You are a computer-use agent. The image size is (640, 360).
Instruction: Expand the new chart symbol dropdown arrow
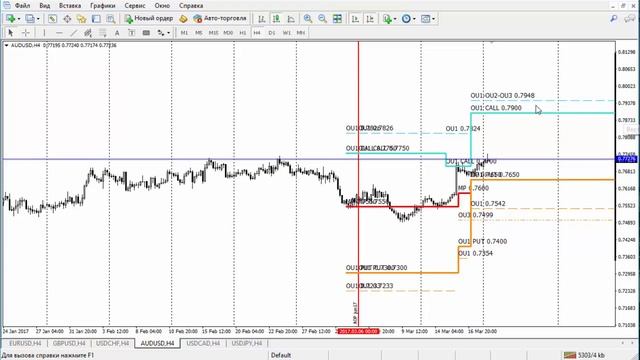[19, 19]
